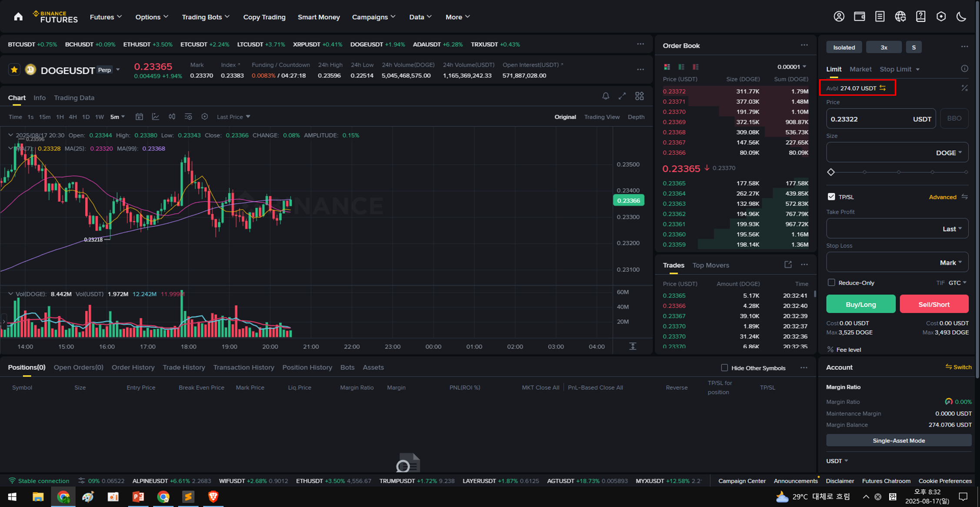This screenshot has height=507, width=980.
Task: Click the price alert bell icon
Action: click(605, 96)
